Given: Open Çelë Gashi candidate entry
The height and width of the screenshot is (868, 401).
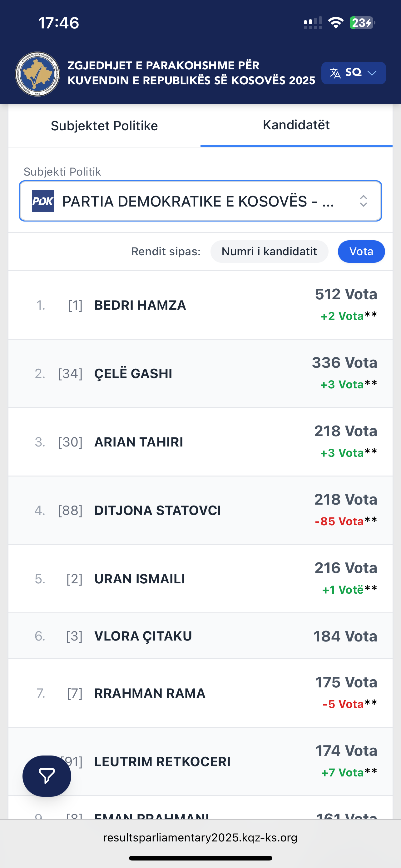Looking at the screenshot, I should coord(133,374).
